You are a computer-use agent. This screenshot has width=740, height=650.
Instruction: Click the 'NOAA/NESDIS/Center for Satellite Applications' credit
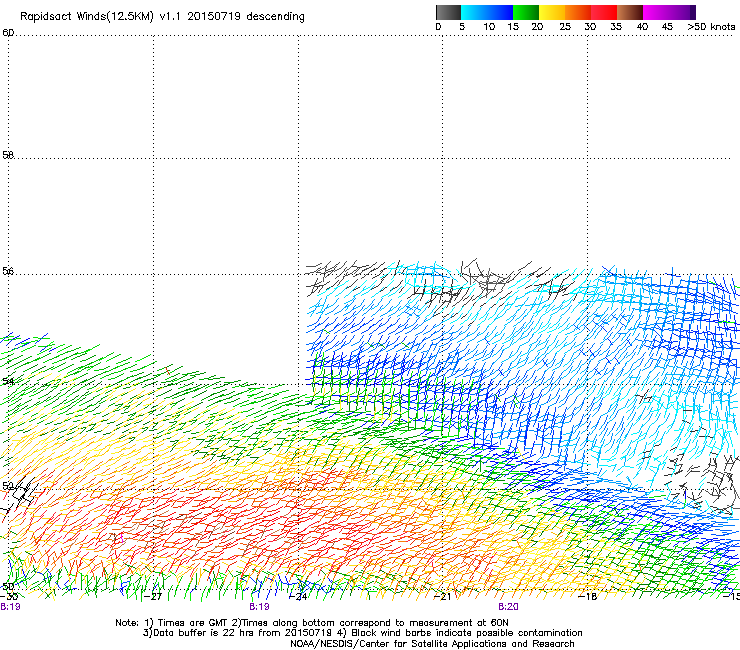[x=432, y=644]
